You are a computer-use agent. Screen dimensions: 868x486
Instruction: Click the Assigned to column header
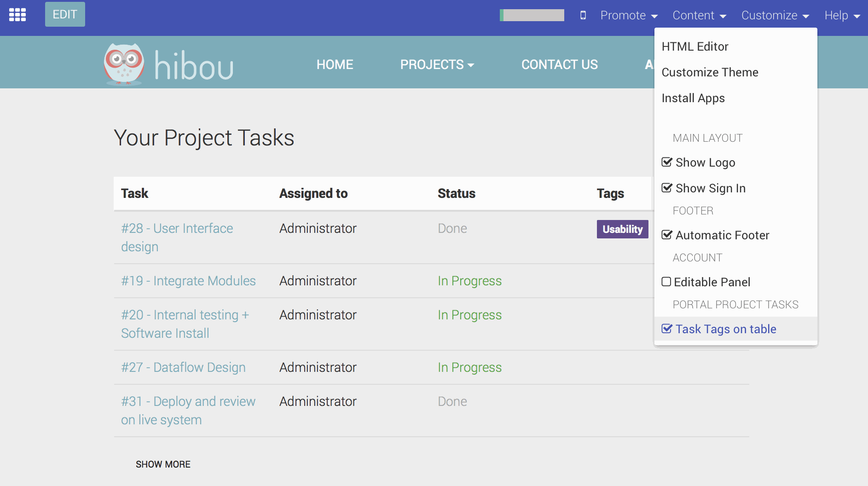(313, 193)
